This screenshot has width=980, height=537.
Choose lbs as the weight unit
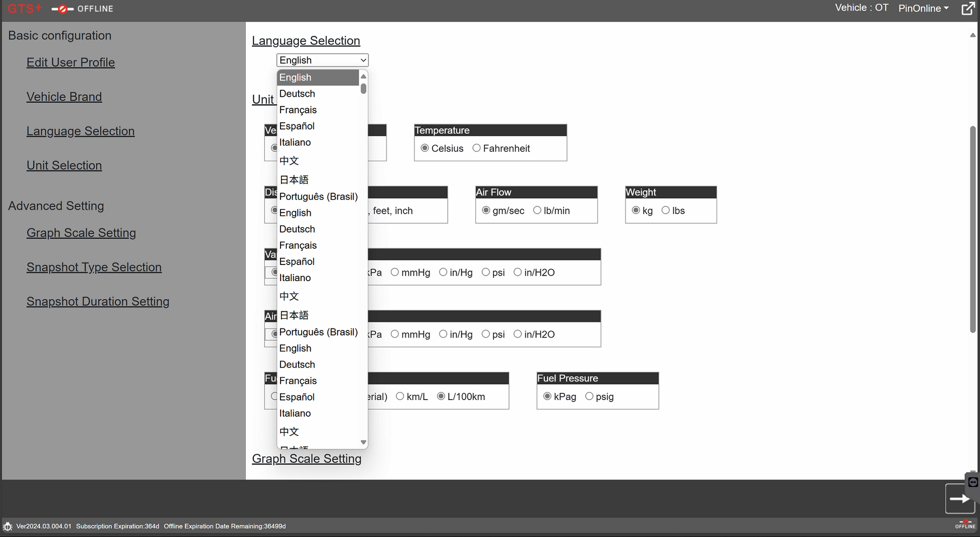coord(666,211)
